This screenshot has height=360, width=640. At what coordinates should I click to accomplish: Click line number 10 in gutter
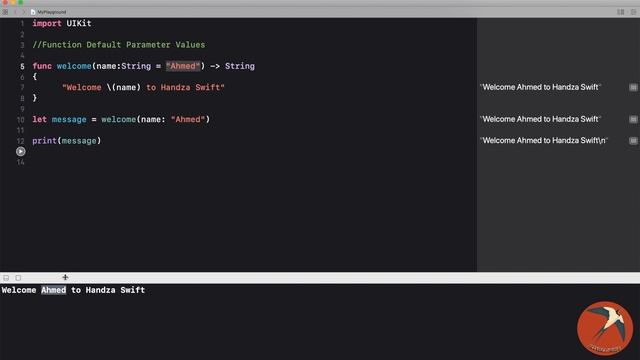coord(21,120)
